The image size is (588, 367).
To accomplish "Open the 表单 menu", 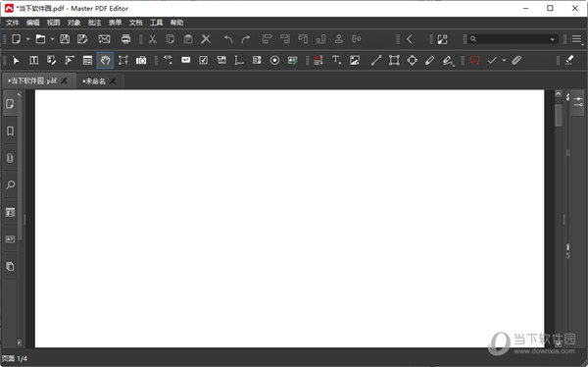I will click(115, 23).
